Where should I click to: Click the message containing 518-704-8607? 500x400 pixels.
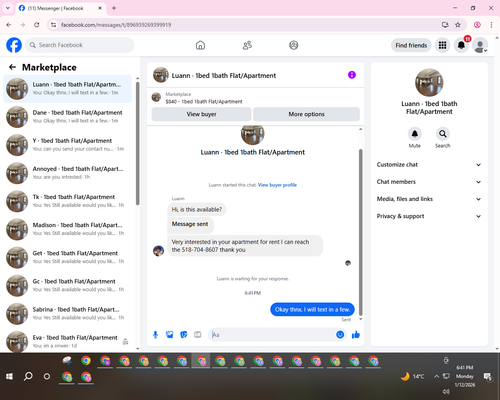tap(245, 246)
